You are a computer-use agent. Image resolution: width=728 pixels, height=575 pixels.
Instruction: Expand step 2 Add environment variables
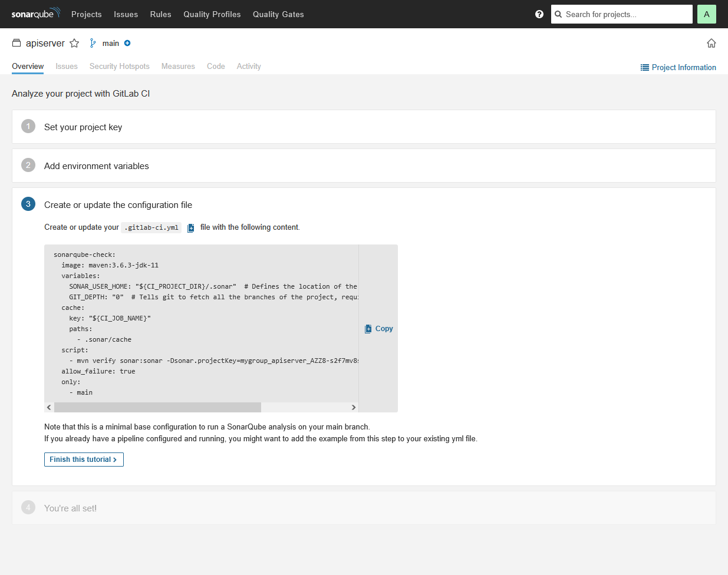364,166
